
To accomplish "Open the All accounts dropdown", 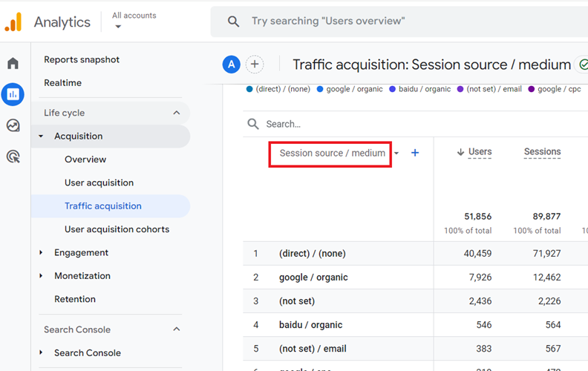I will 134,21.
